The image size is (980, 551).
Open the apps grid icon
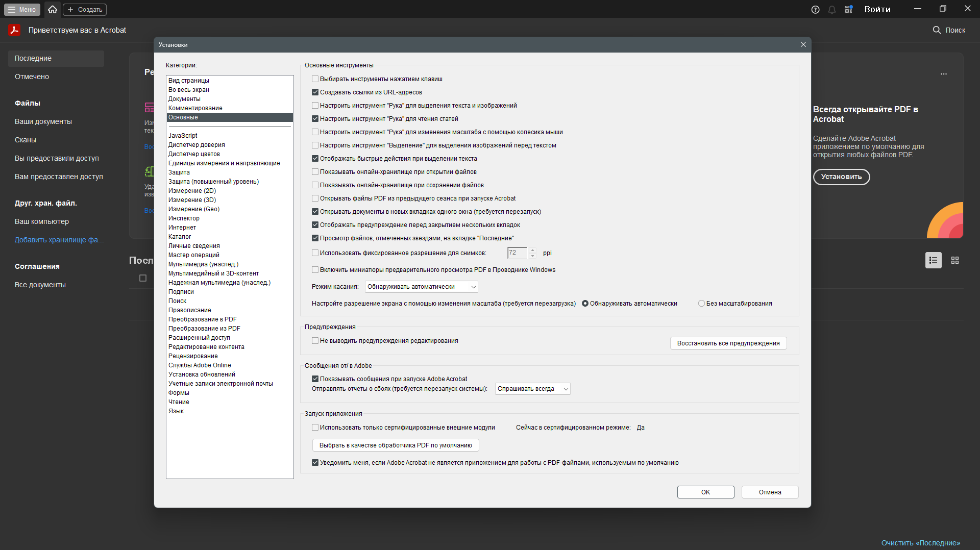click(x=848, y=10)
